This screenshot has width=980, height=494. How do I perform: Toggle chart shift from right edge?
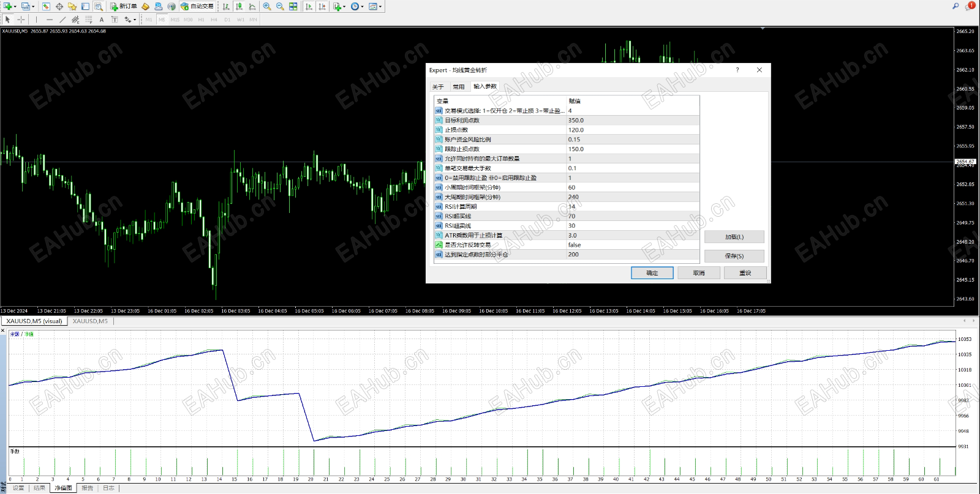point(322,6)
